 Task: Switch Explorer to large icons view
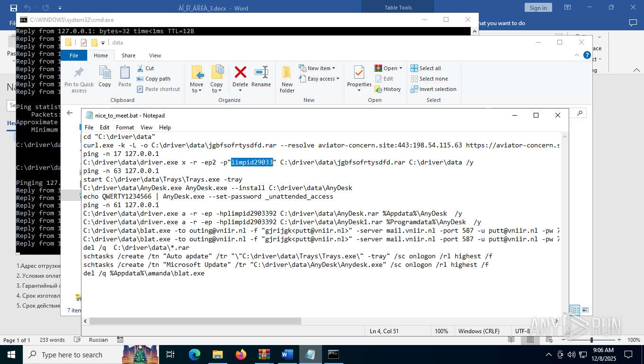point(585,310)
